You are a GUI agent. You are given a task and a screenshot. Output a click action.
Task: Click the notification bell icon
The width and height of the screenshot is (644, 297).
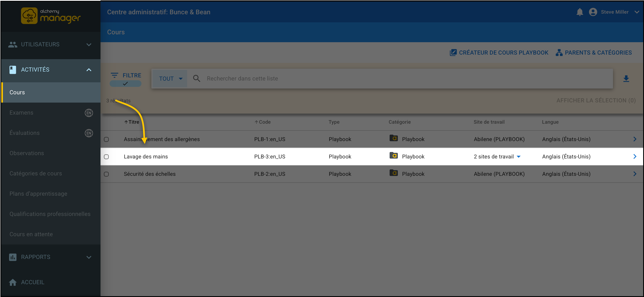point(579,12)
